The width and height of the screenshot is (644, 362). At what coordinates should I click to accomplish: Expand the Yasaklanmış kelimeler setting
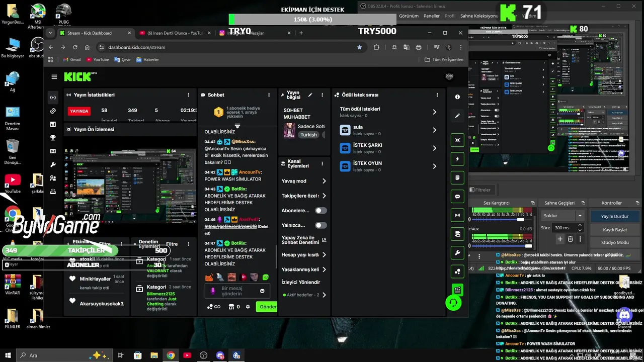coord(304,269)
